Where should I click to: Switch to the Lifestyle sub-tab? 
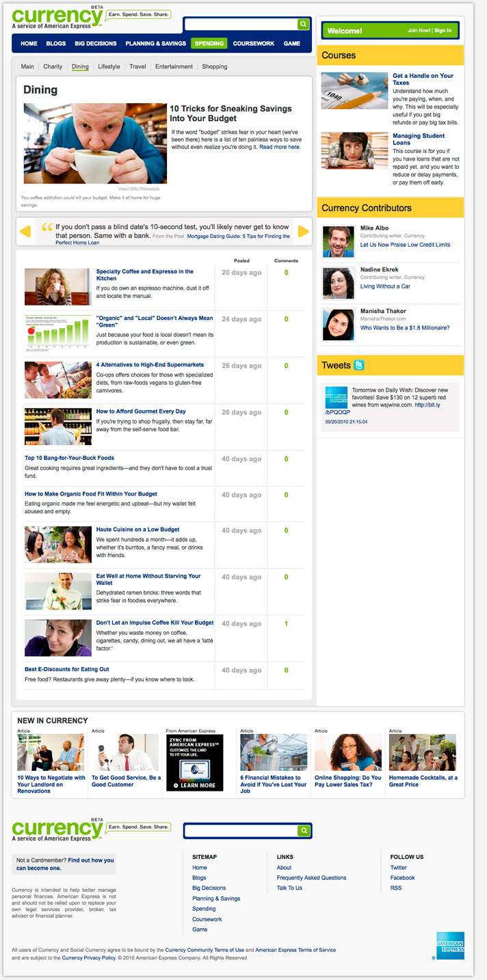[x=109, y=66]
